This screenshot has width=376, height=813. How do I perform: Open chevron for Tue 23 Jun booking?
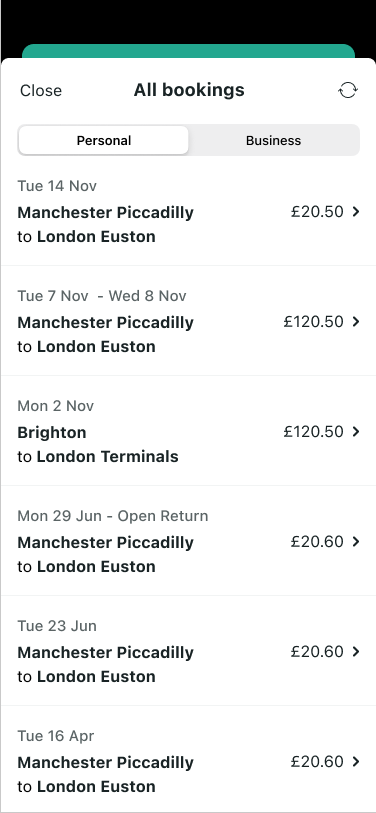point(356,651)
